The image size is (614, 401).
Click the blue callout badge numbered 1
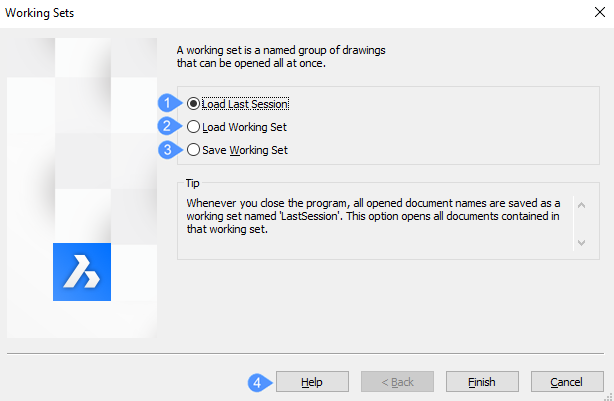point(168,103)
